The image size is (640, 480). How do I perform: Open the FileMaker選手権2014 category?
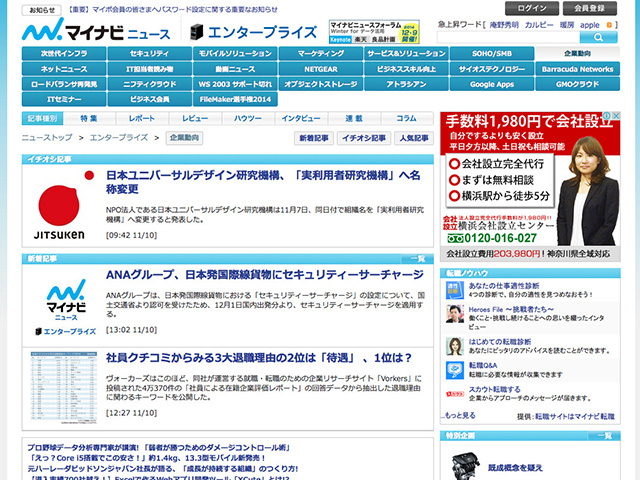pos(235,99)
